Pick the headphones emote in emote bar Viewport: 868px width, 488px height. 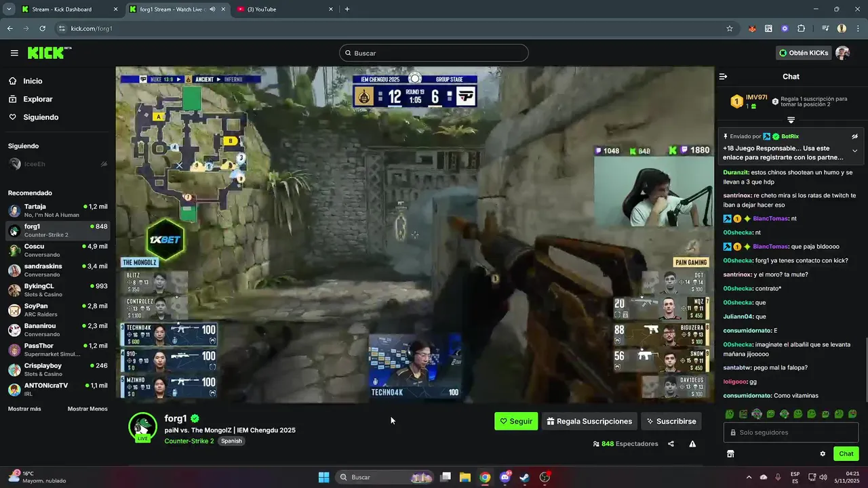point(757,414)
